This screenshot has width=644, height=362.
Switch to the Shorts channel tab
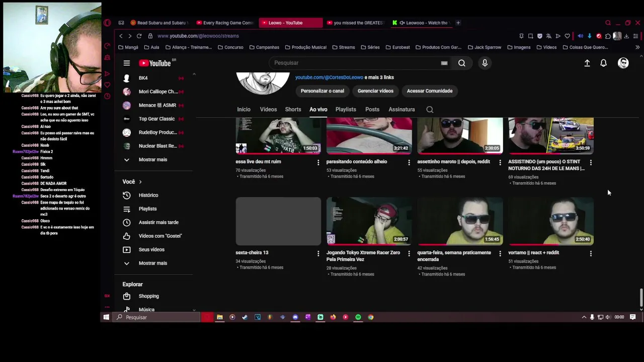tap(293, 109)
